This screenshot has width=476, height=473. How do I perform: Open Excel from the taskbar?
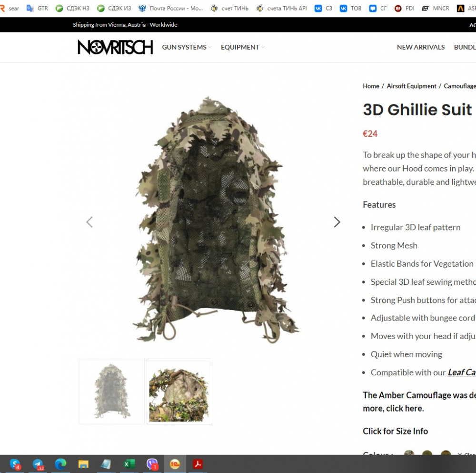point(129,464)
